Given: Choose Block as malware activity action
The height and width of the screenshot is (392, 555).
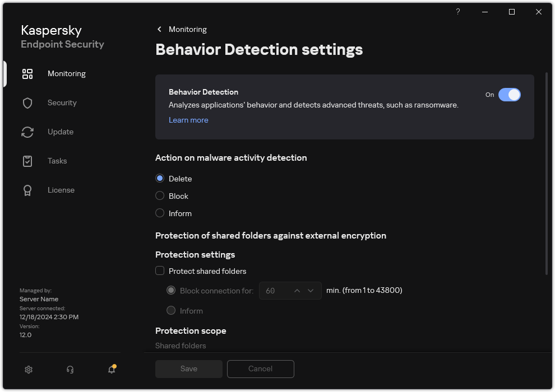Looking at the screenshot, I should tap(160, 196).
